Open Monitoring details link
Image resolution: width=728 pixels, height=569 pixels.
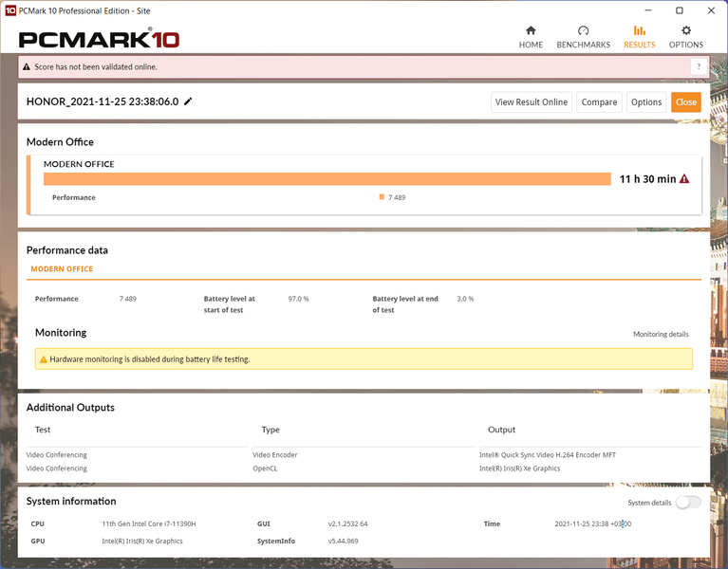(x=661, y=334)
